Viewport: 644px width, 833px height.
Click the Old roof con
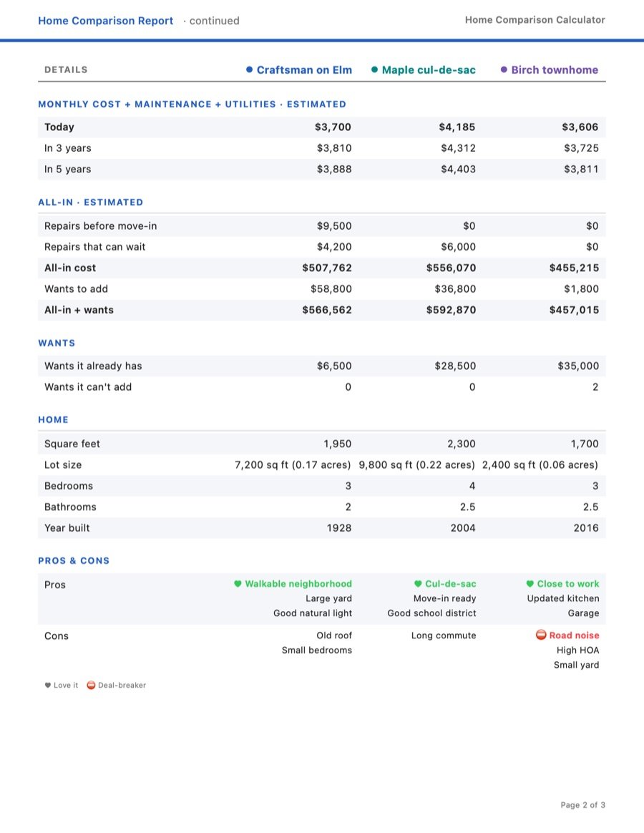coord(334,635)
